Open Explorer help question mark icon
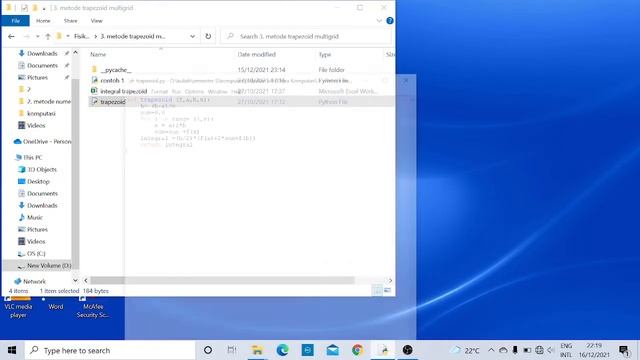640x360 pixels. [390, 20]
